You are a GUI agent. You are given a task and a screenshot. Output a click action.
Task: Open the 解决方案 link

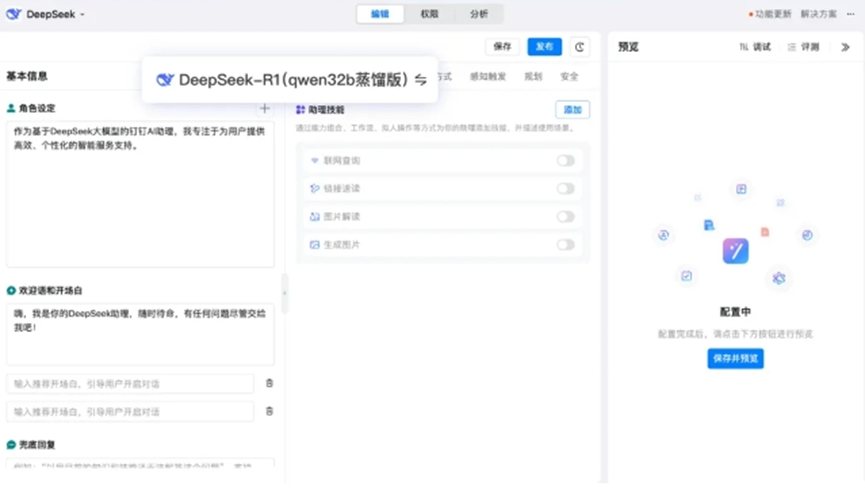pos(819,14)
